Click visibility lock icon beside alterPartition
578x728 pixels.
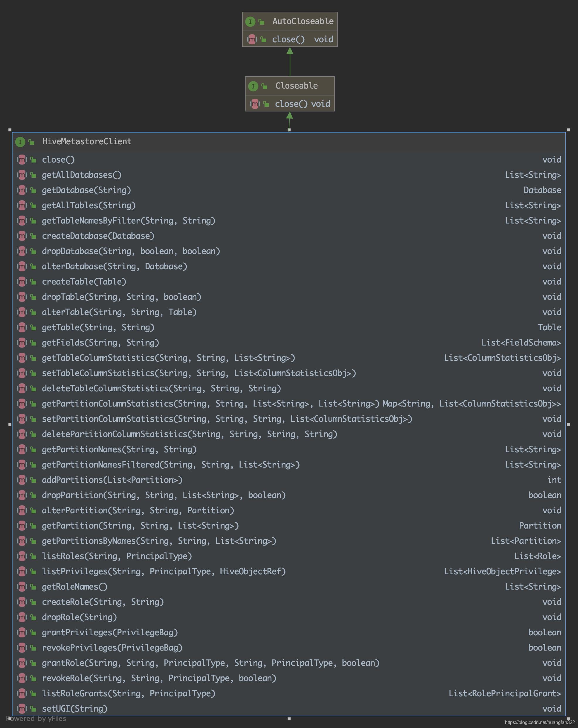(33, 511)
